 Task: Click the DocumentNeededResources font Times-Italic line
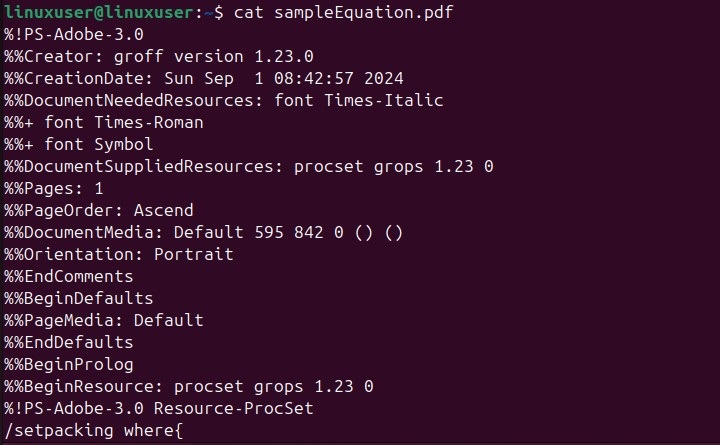pyautogui.click(x=223, y=100)
